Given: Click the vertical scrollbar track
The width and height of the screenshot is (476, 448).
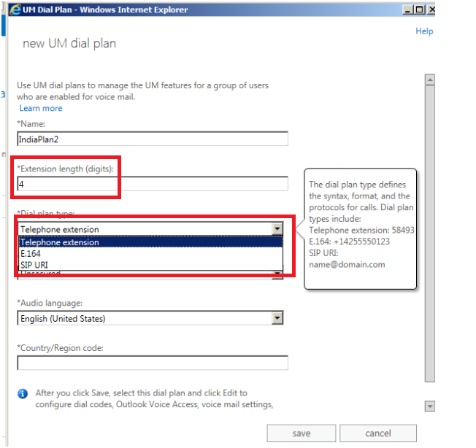Looking at the screenshot, I should [x=430, y=241].
